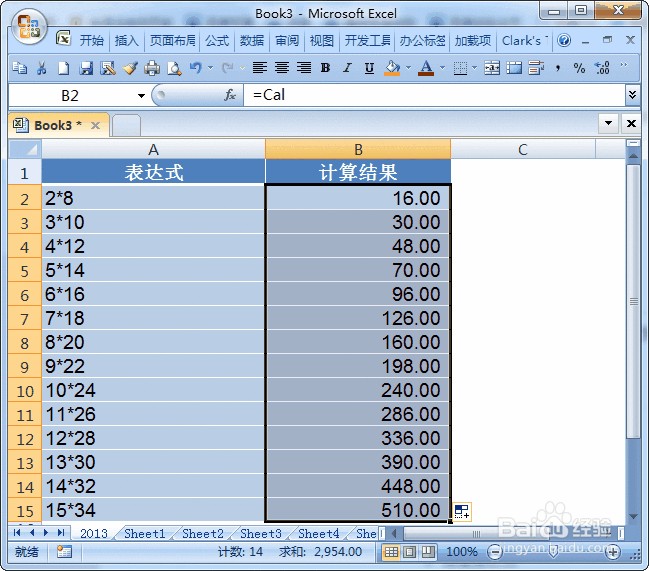
Task: Switch to the Sheet1 tab
Action: click(145, 534)
